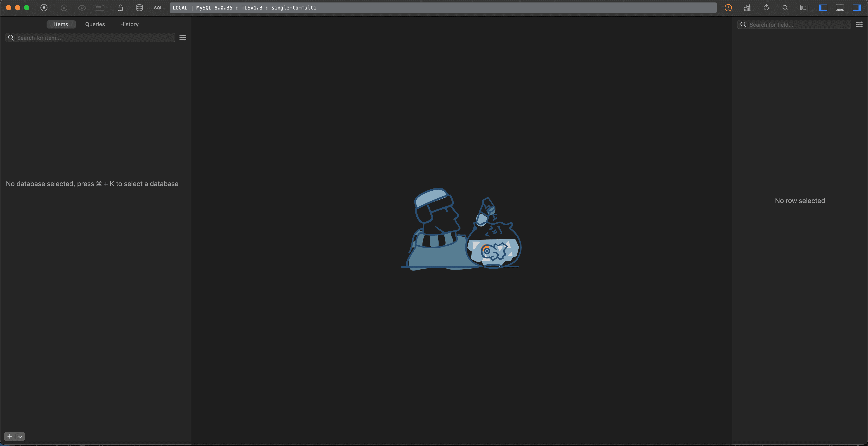Switch to the Items tab

tap(61, 24)
